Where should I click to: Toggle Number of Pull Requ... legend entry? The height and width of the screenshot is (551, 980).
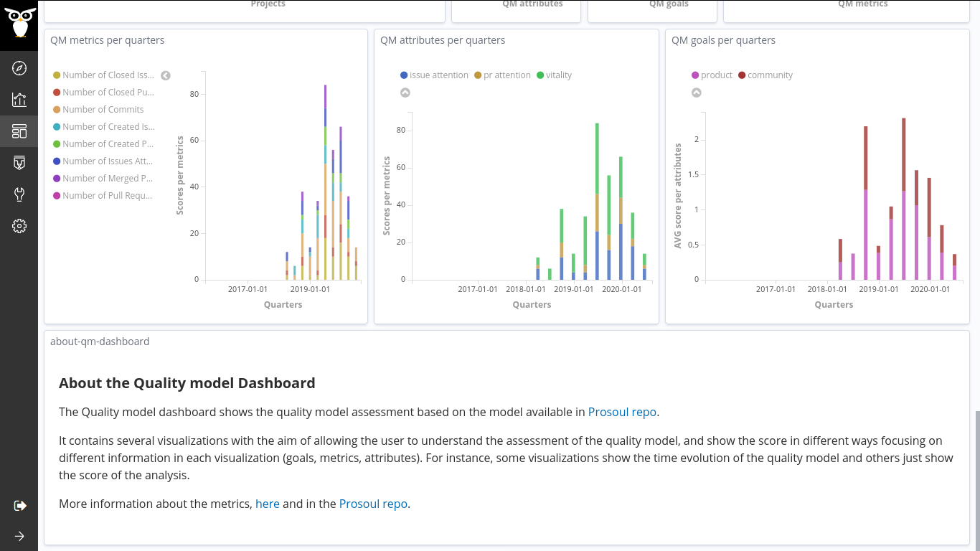click(103, 196)
